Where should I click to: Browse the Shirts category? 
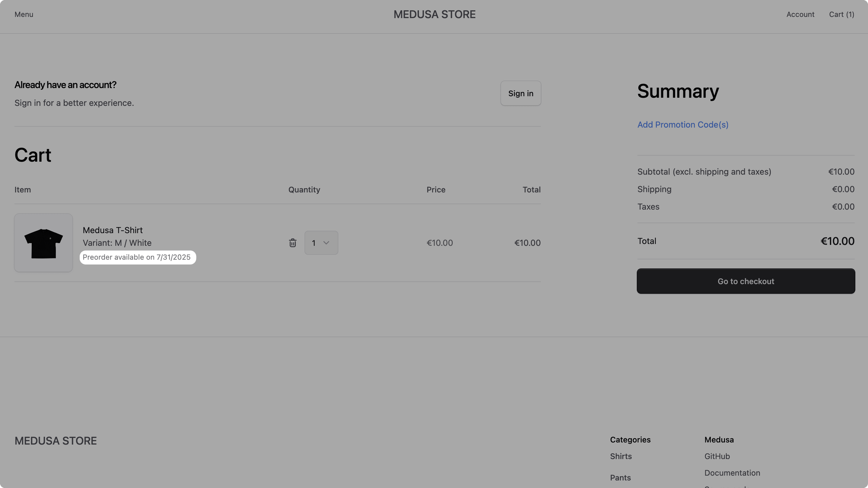coord(621,456)
